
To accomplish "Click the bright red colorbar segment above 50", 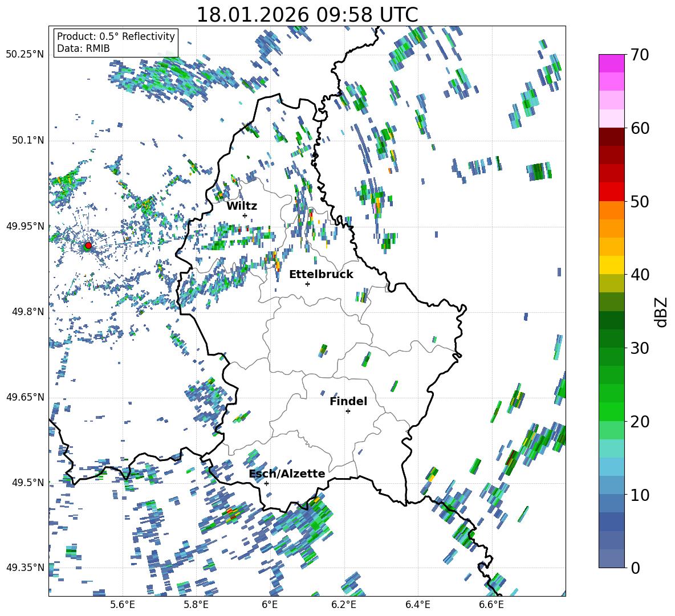I will [x=611, y=192].
